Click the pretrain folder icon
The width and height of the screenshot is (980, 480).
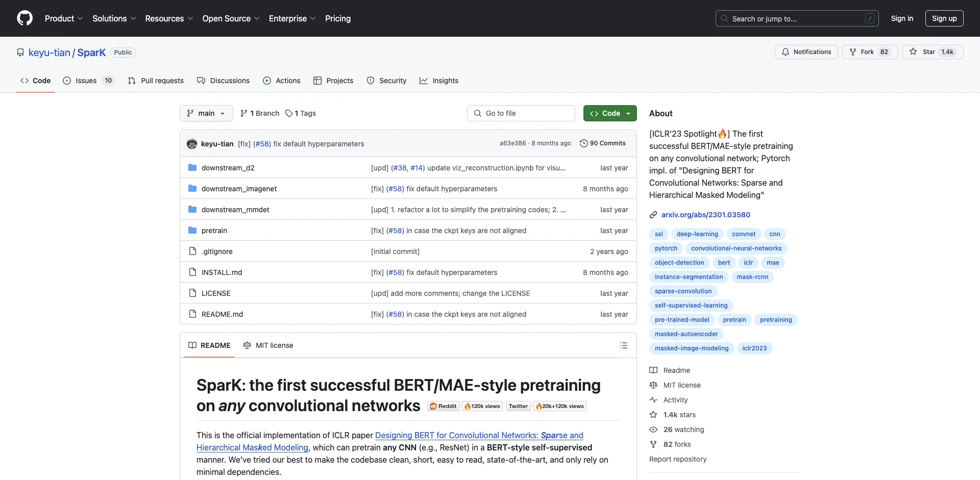click(x=192, y=230)
